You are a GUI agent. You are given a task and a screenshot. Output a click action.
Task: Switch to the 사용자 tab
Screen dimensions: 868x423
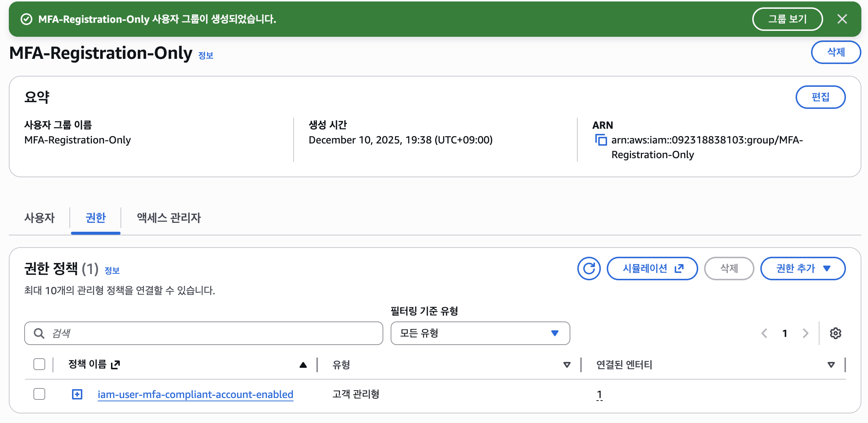pos(39,218)
